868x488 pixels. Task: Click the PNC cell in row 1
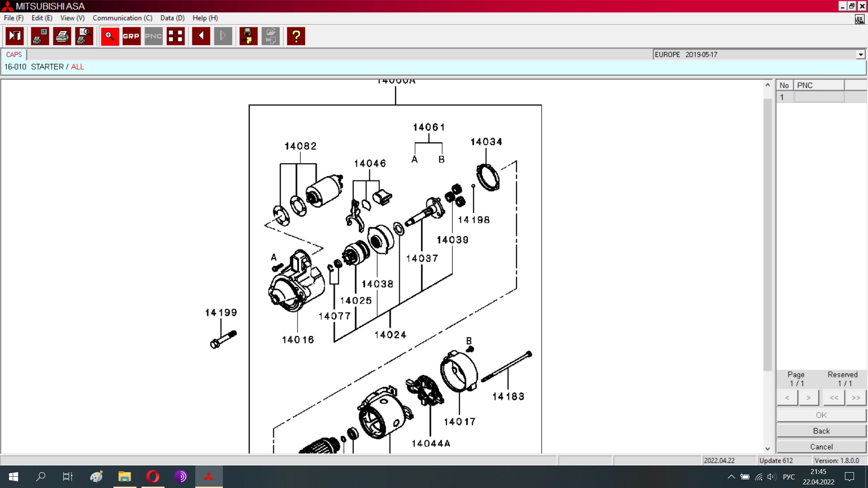point(819,97)
